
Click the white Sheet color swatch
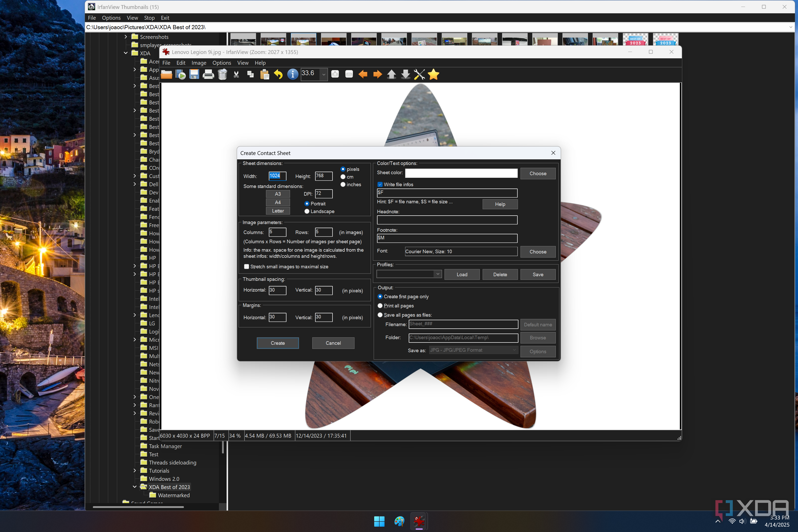coord(461,173)
